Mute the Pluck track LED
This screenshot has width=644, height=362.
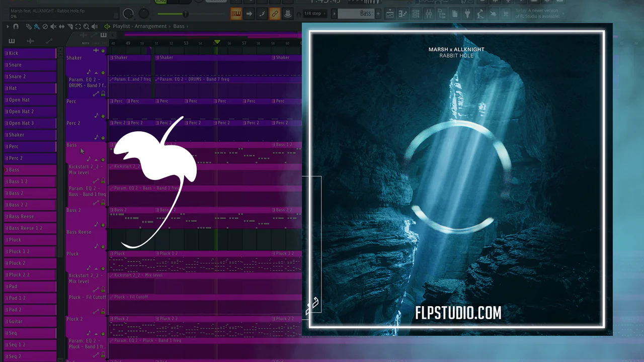coord(103,268)
